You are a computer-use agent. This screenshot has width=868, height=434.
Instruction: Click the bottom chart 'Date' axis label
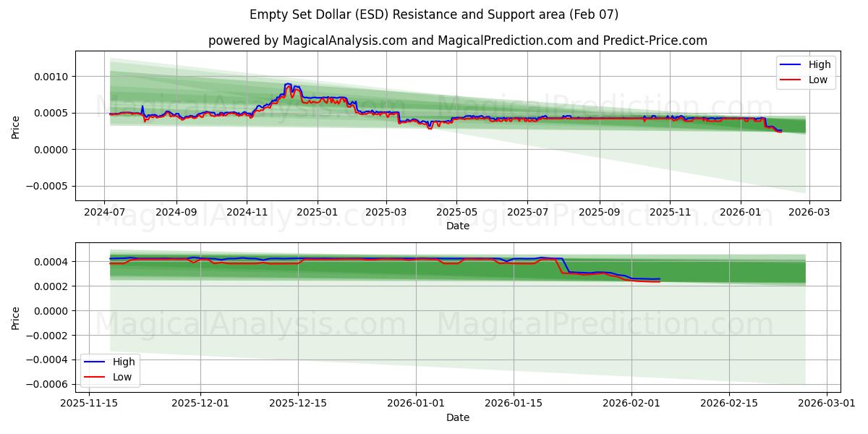(458, 417)
